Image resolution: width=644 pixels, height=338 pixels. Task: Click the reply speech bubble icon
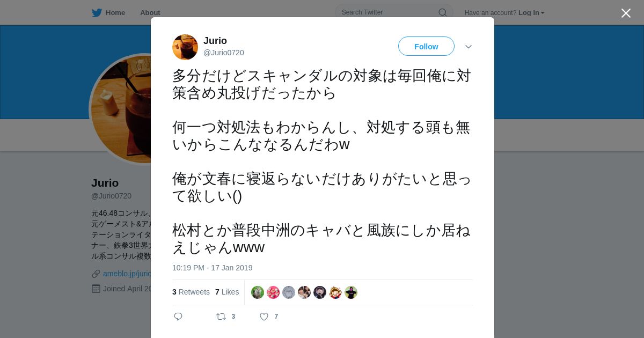click(x=178, y=317)
